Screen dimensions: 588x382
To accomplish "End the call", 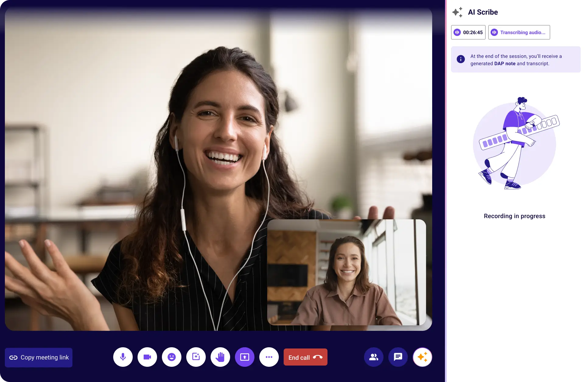I will pos(305,357).
